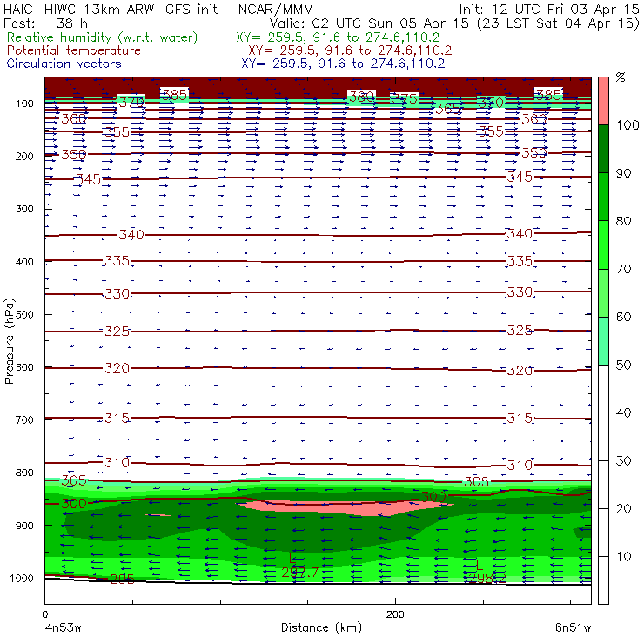The width and height of the screenshot is (644, 644).
Task: Click the '365' contour label
Action: [x=447, y=110]
